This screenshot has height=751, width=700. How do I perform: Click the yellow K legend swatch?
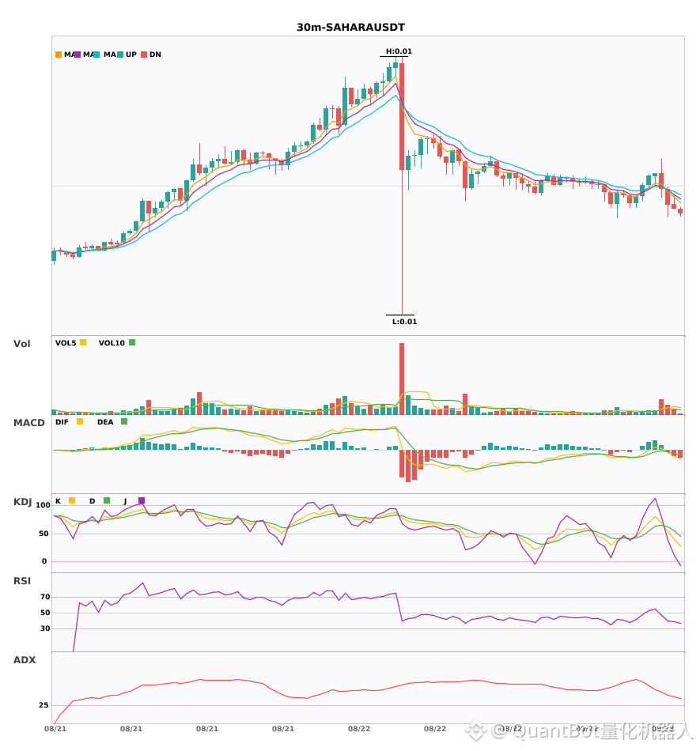[x=72, y=500]
